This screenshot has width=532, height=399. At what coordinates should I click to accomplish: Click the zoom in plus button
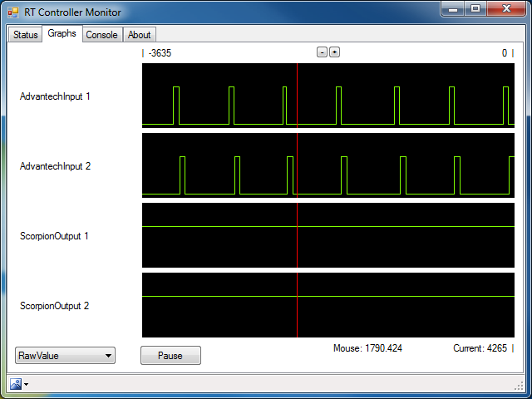pos(334,52)
